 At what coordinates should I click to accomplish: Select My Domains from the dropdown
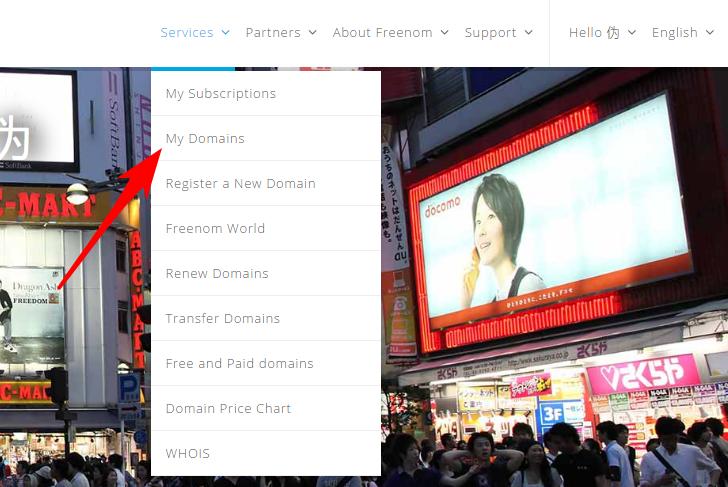(x=266, y=138)
